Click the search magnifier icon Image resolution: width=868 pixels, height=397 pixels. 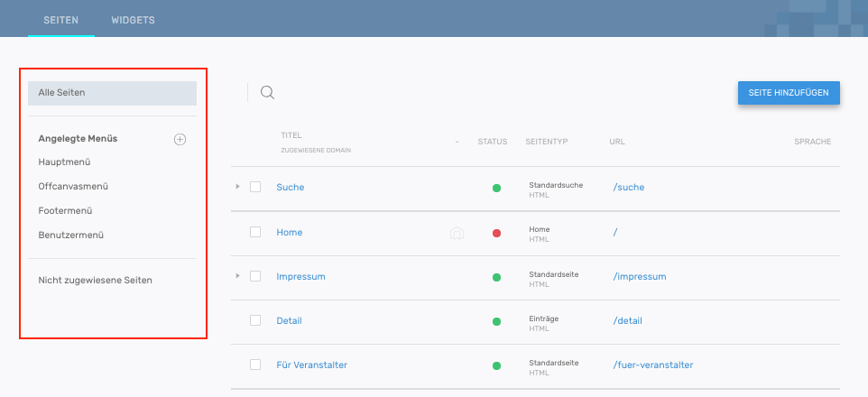pos(267,92)
